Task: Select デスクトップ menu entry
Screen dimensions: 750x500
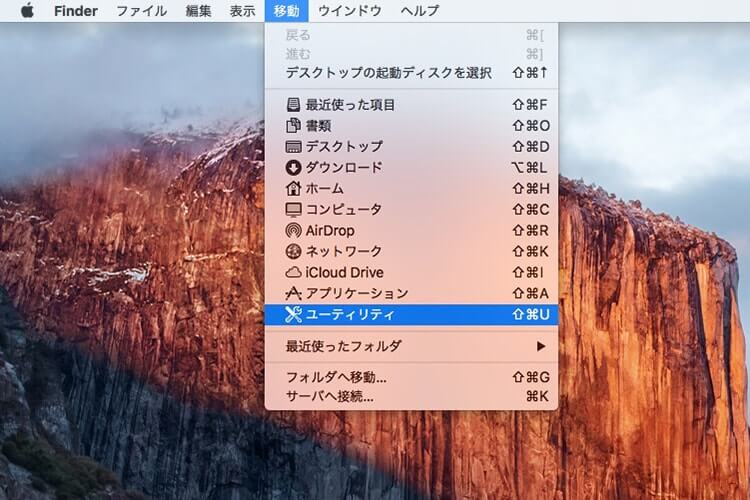Action: pos(411,146)
